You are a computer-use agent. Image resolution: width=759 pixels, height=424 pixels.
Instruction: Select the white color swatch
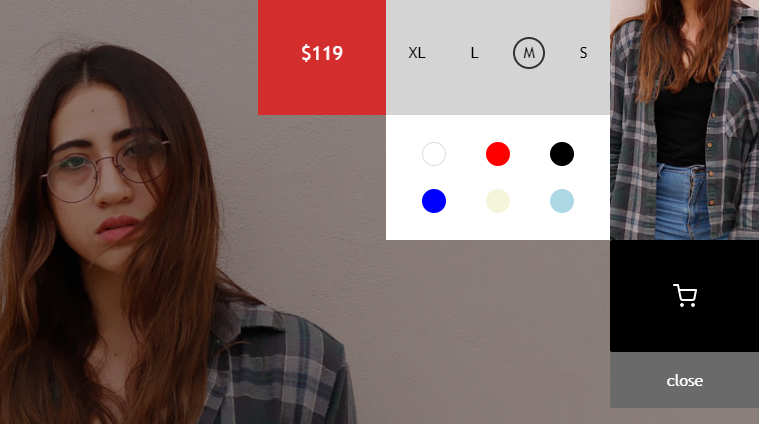point(434,154)
